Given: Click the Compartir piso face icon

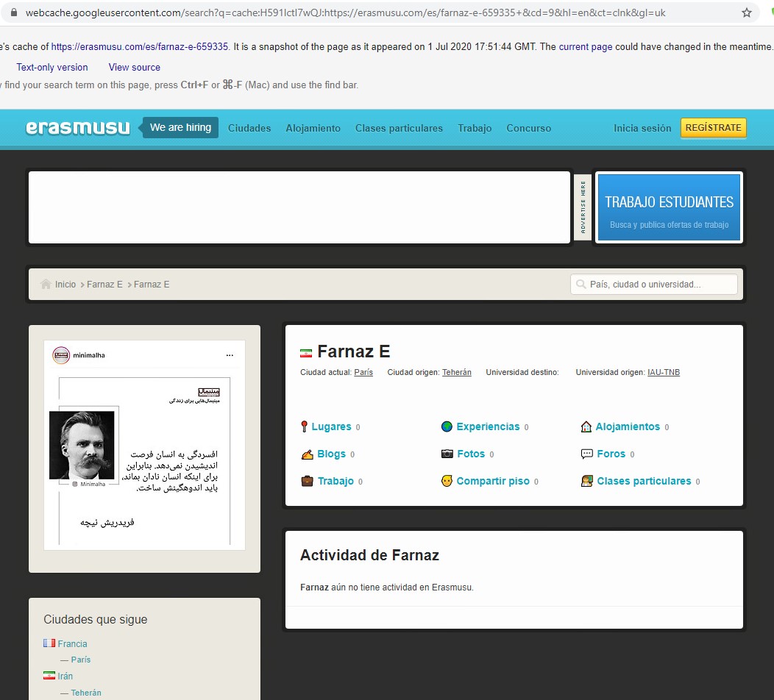Looking at the screenshot, I should (447, 482).
